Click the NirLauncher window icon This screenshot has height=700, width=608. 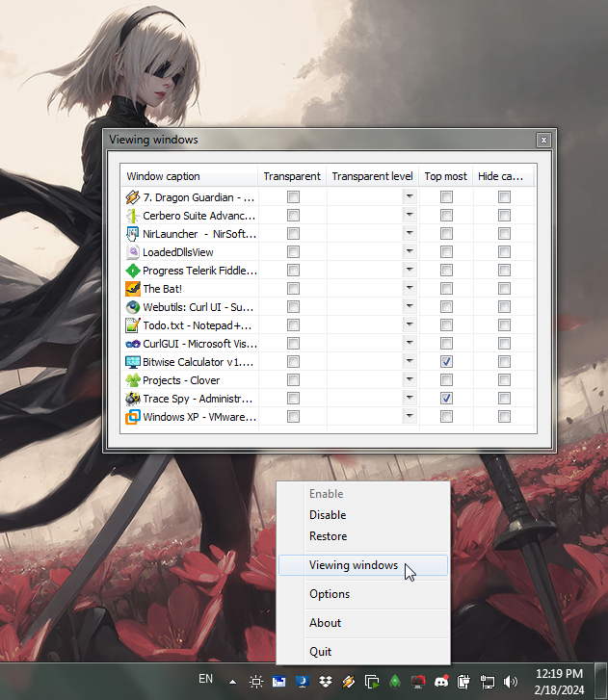[133, 234]
